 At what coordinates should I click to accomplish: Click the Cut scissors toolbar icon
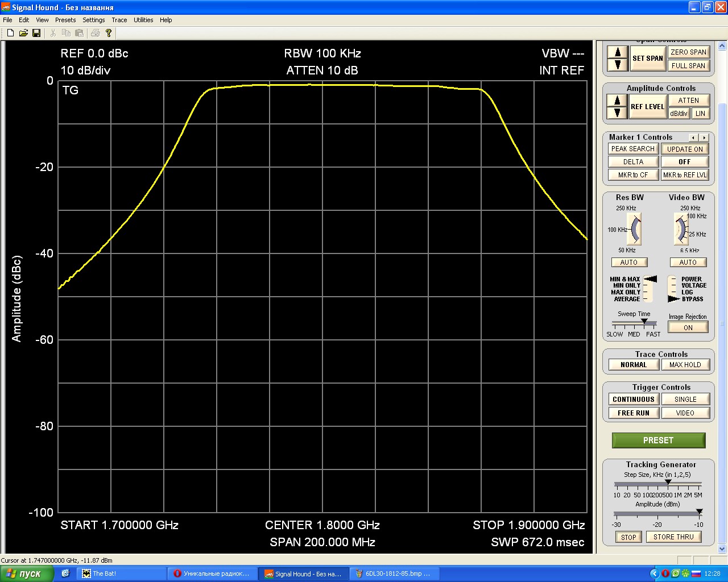[53, 33]
